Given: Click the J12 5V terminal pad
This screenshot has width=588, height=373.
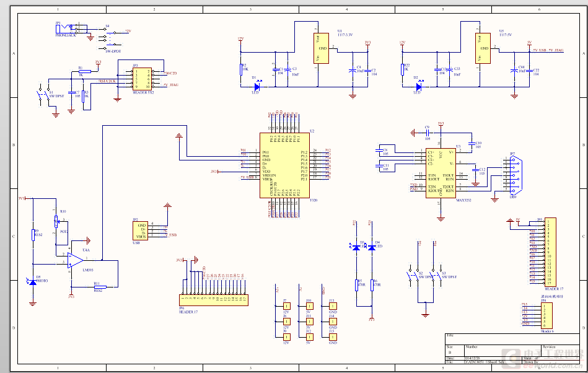Looking at the screenshot, I should click(309, 337).
